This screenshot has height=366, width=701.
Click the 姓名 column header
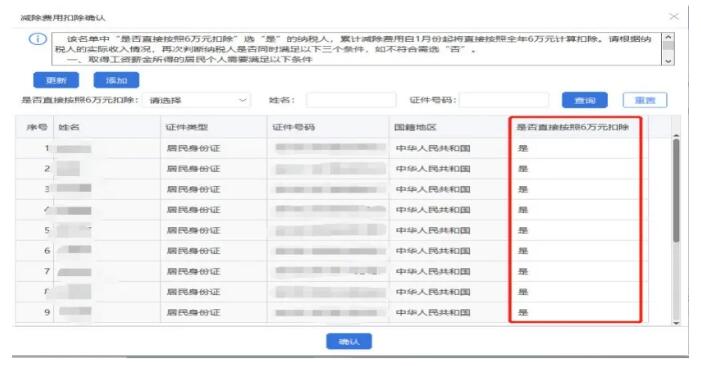(x=107, y=127)
